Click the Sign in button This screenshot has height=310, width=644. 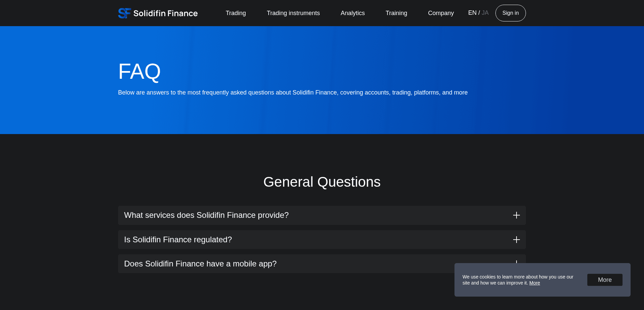pos(510,13)
